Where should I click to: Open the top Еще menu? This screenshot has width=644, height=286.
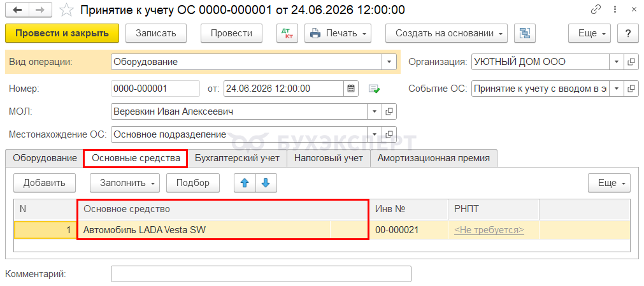tap(590, 33)
